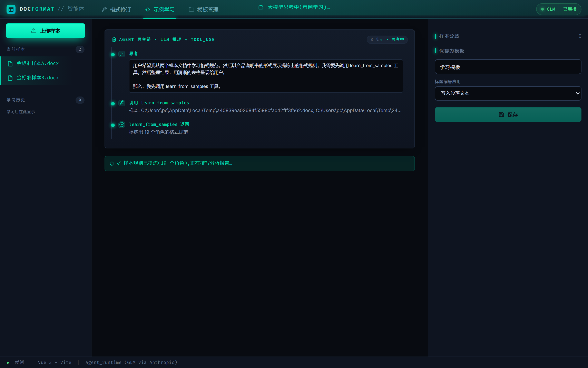588x368 pixels.
Task: Click the 标题编号应用 field label
Action: click(448, 82)
